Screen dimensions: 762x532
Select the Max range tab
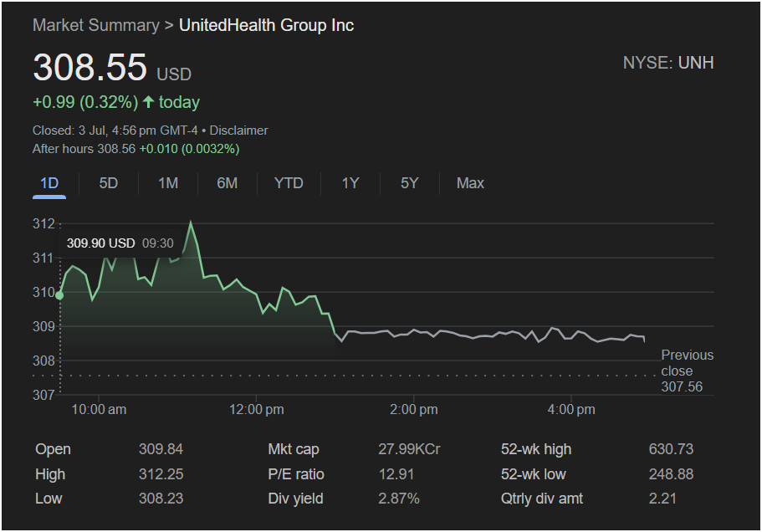(x=470, y=183)
